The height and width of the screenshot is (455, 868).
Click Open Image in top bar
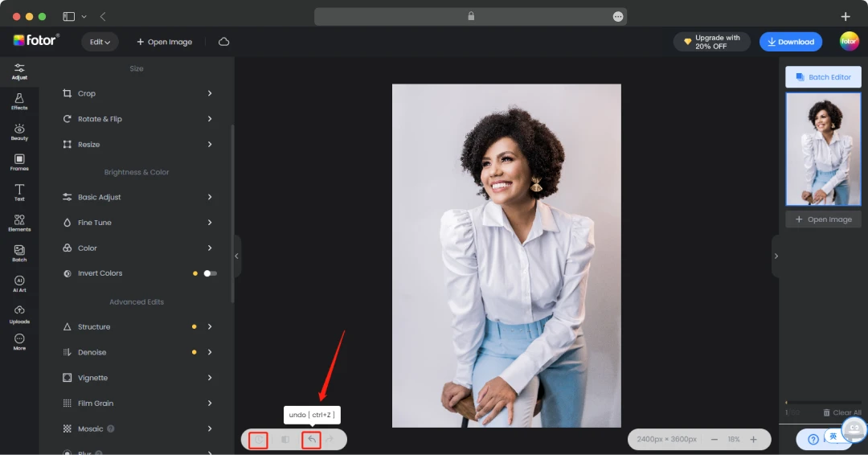[165, 42]
